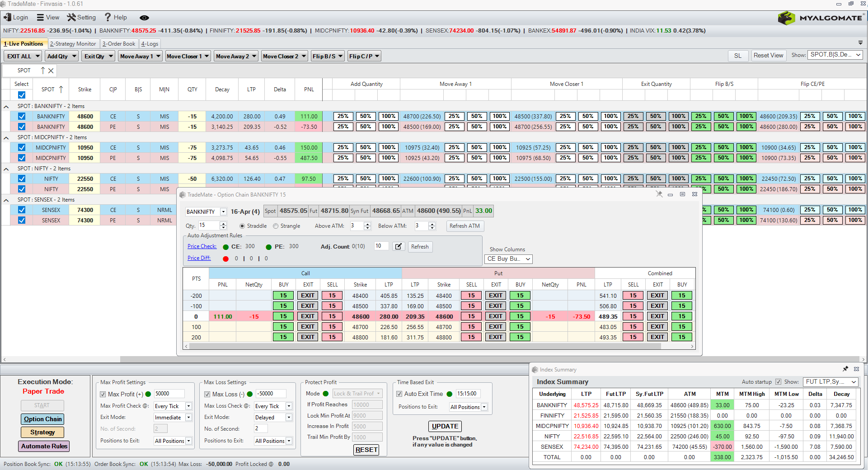Click the Refresh ATM button
868x470 pixels.
464,226
